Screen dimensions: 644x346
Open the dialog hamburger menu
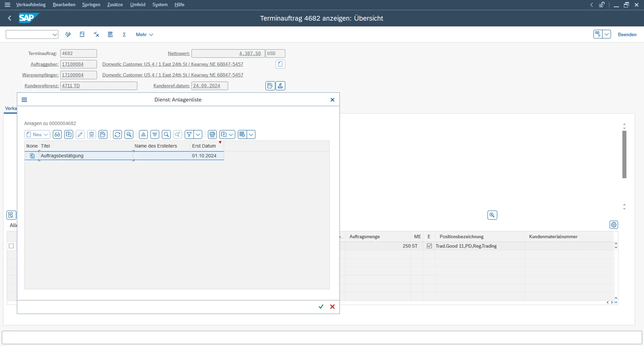pos(24,100)
